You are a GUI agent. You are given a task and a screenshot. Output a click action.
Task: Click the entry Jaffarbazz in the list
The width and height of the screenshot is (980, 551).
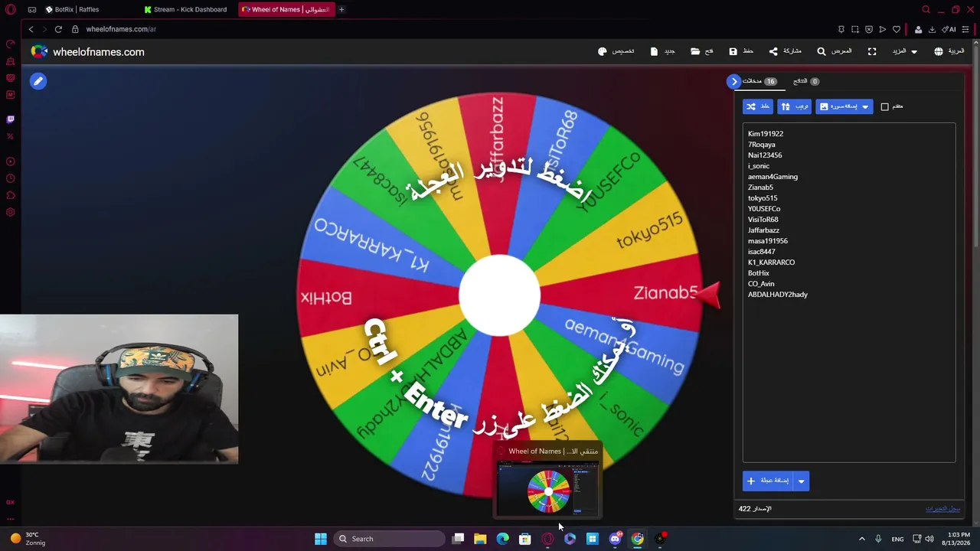coord(763,230)
